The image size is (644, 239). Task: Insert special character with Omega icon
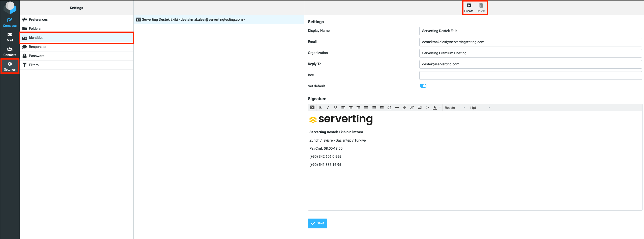[389, 108]
